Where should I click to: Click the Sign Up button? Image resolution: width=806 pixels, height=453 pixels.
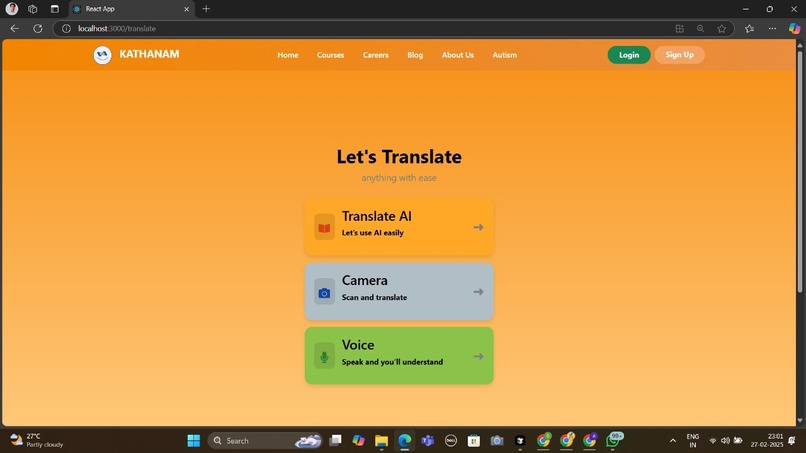[680, 55]
